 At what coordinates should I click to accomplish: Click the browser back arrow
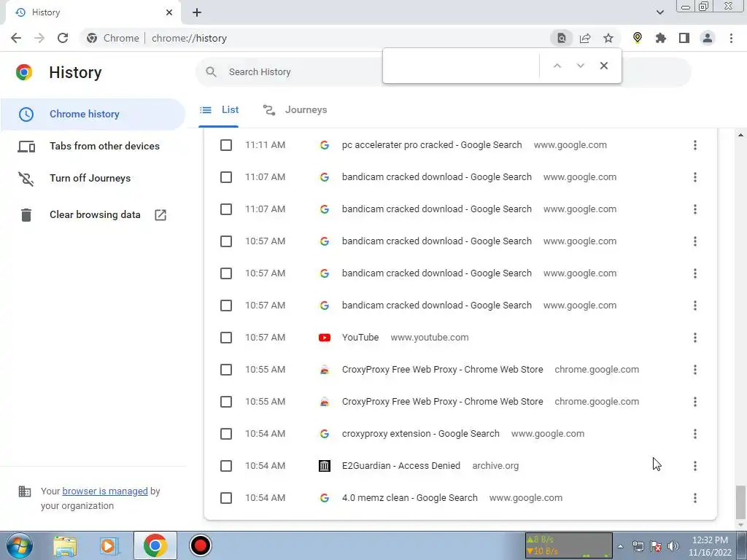[x=16, y=38]
